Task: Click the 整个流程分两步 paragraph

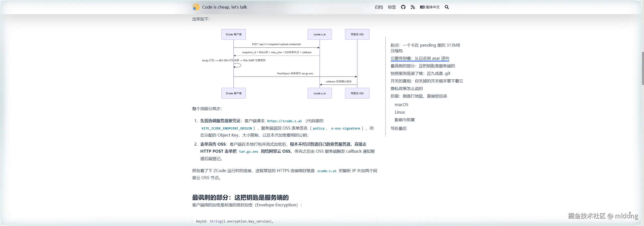Action: pyautogui.click(x=207, y=109)
